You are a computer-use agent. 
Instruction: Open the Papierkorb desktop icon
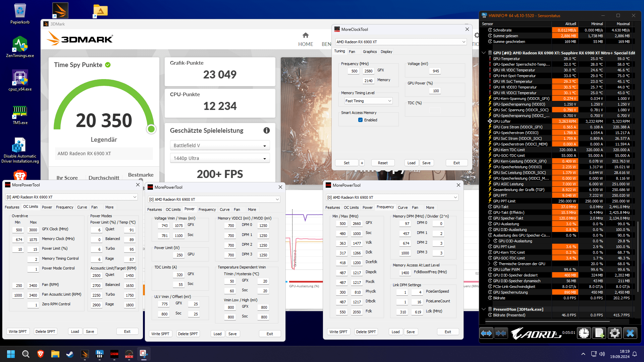point(20,14)
